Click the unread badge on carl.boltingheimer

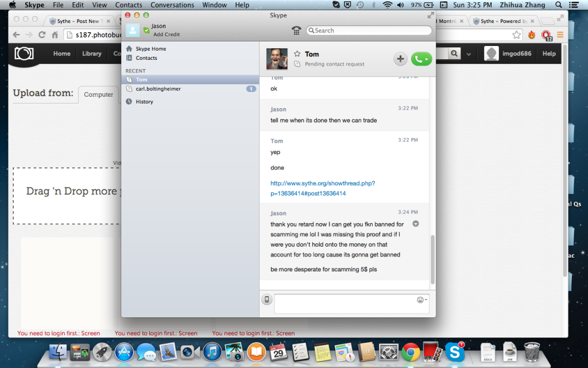coord(251,89)
